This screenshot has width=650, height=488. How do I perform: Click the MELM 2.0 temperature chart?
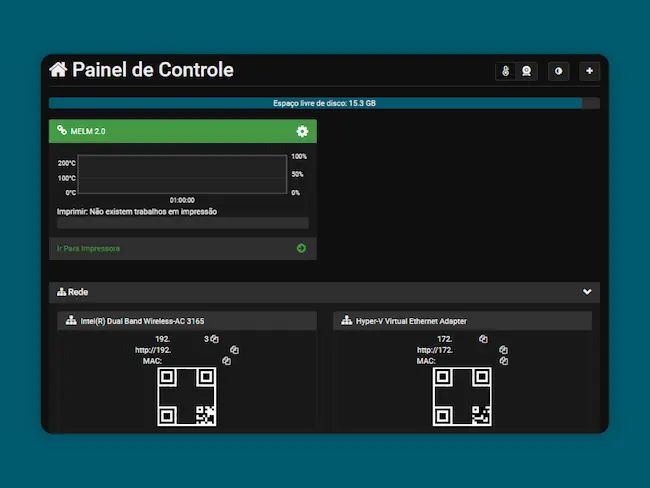182,174
